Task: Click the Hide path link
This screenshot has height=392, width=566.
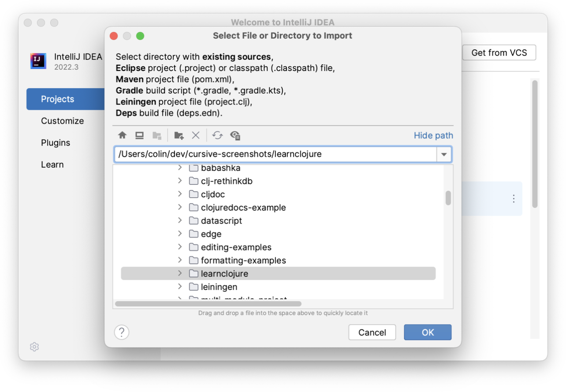Action: 433,135
